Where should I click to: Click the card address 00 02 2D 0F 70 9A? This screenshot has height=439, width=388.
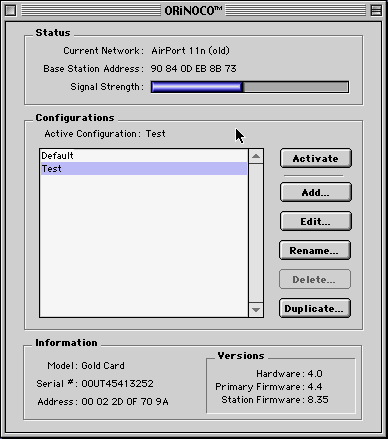[x=125, y=402]
